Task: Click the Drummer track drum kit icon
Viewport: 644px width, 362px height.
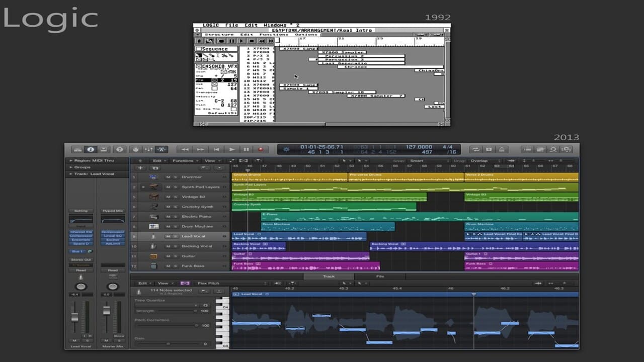Action: 153,177
